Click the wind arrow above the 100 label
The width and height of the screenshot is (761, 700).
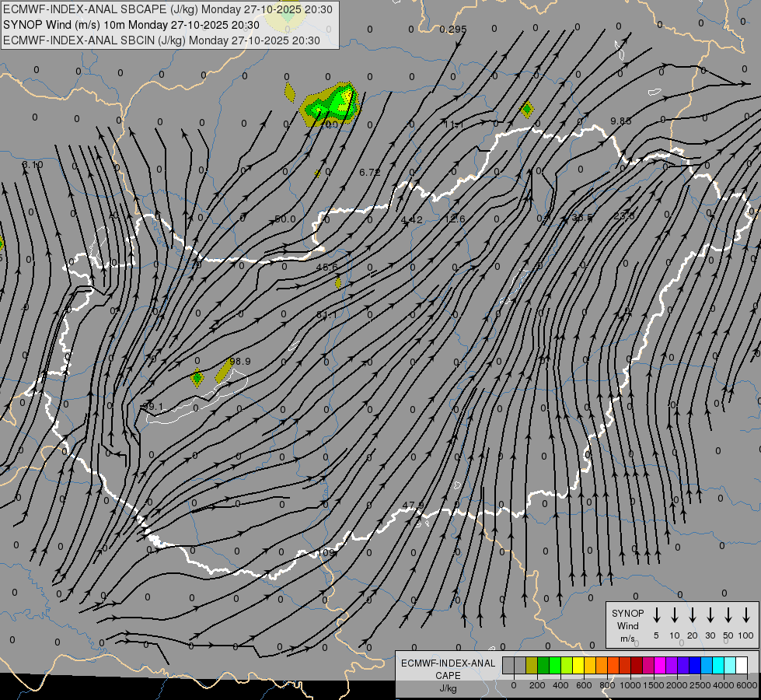pos(746,614)
